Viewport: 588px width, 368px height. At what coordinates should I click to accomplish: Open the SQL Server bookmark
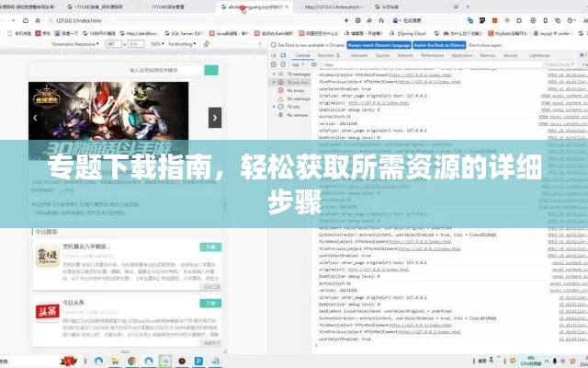coord(184,33)
